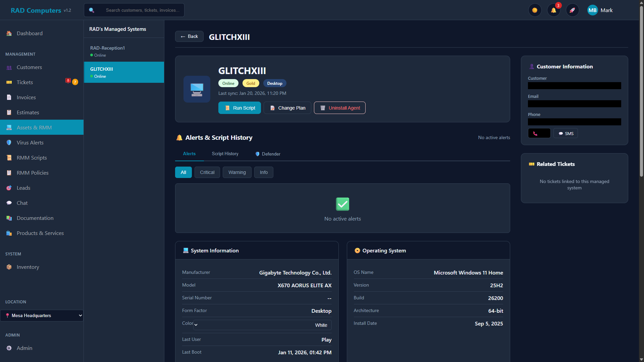This screenshot has height=362, width=644.
Task: Enable the Critical alerts filter
Action: (x=207, y=172)
